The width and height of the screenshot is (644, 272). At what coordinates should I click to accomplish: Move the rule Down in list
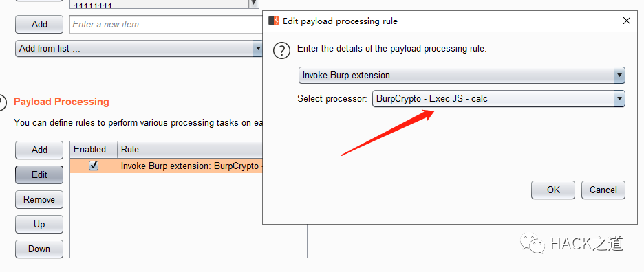[39, 249]
